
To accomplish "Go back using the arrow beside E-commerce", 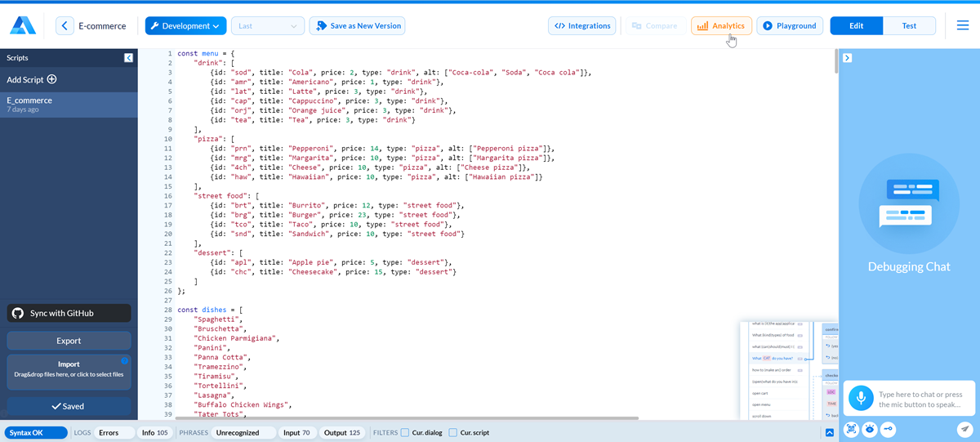I will (x=65, y=26).
